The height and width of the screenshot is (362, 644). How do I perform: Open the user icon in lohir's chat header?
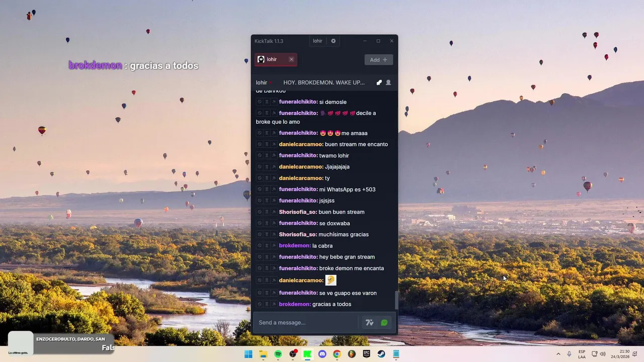[388, 82]
